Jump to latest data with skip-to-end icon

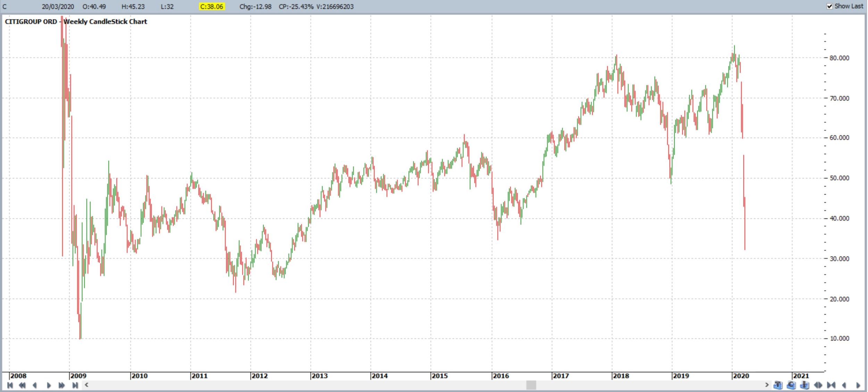pos(75,385)
